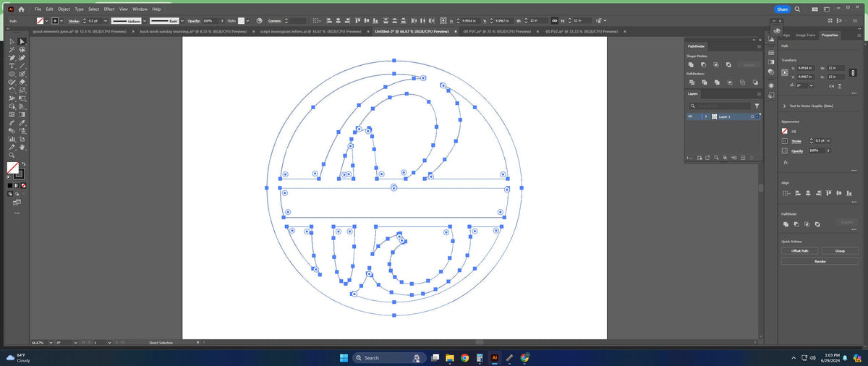Select the Direct Selection tool
Viewport: 868px width, 366px height.
[22, 41]
